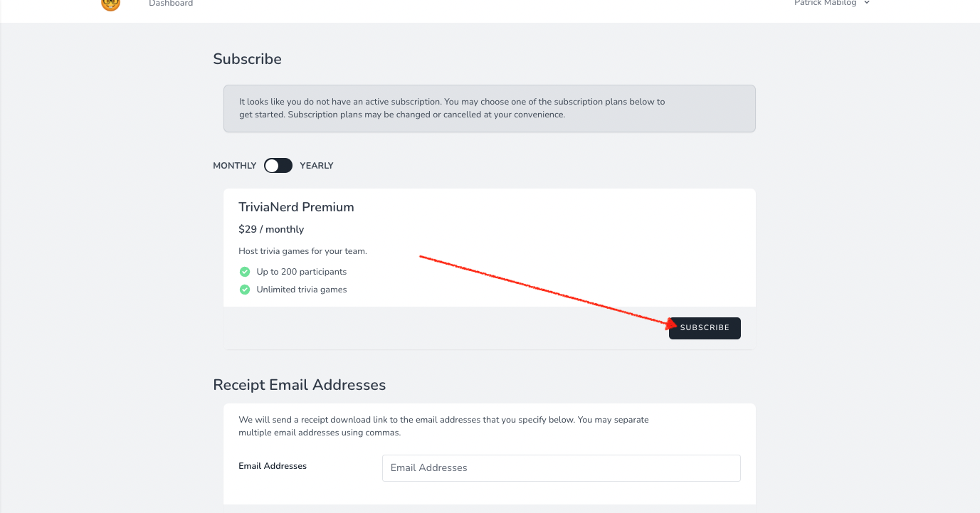
Task: Select the YEARLY billing option label
Action: pos(316,165)
